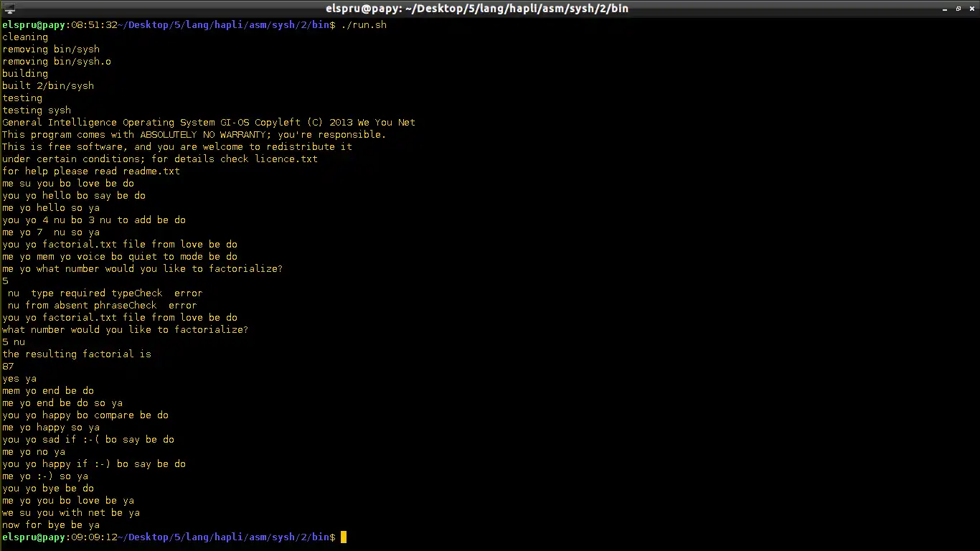Click 'the resulting factorial is' line
This screenshot has width=980, height=551.
pos(77,354)
